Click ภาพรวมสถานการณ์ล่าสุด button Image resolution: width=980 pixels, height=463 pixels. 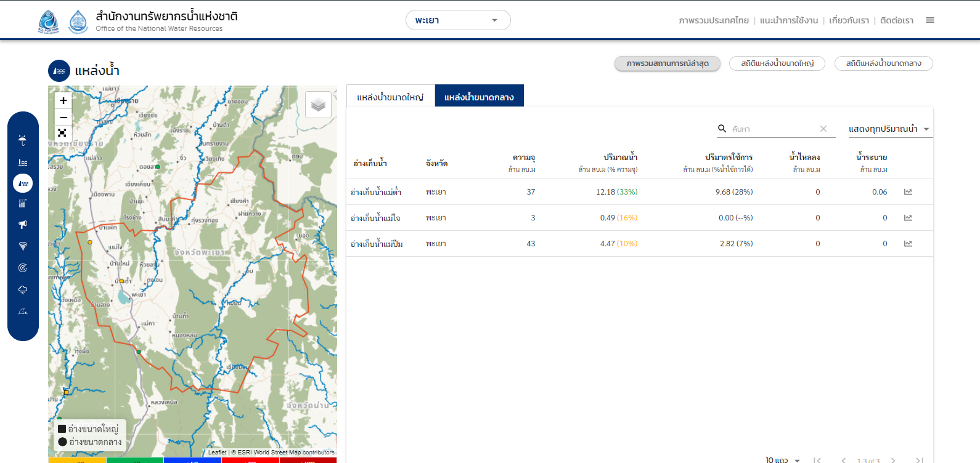pyautogui.click(x=668, y=63)
